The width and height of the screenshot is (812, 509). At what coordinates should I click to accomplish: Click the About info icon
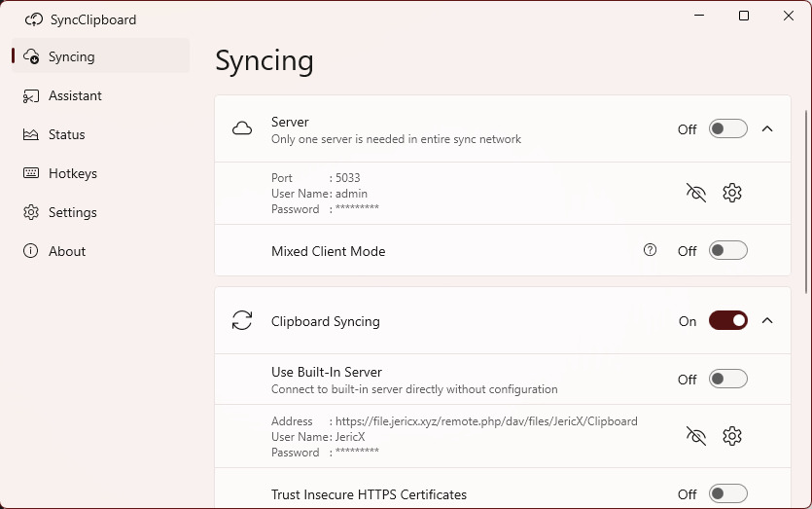point(30,251)
